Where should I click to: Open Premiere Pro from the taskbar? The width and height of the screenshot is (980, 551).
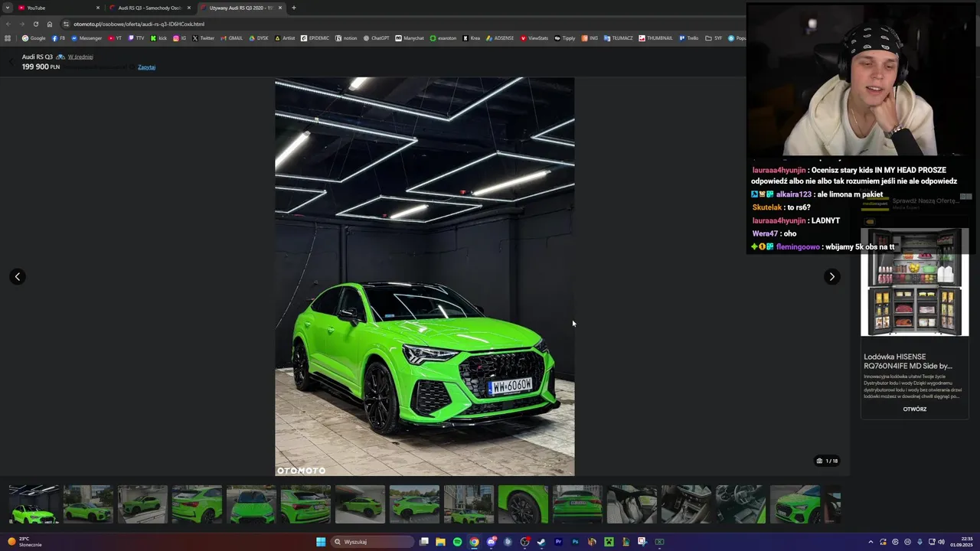coord(558,542)
